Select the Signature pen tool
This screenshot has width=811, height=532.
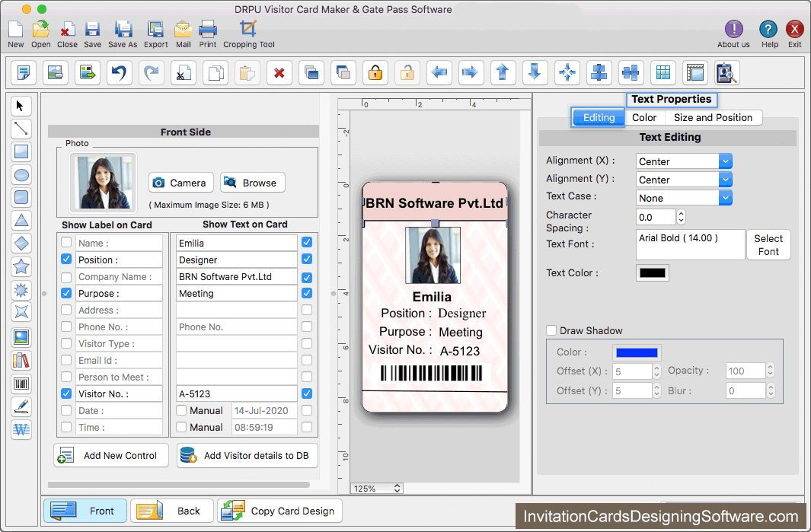[21, 406]
